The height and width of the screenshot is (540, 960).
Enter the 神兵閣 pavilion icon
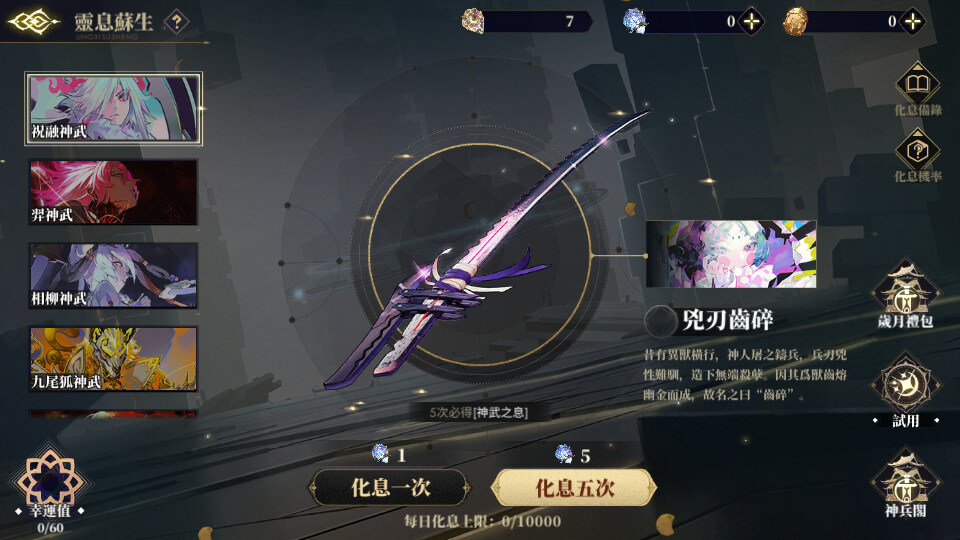906,482
